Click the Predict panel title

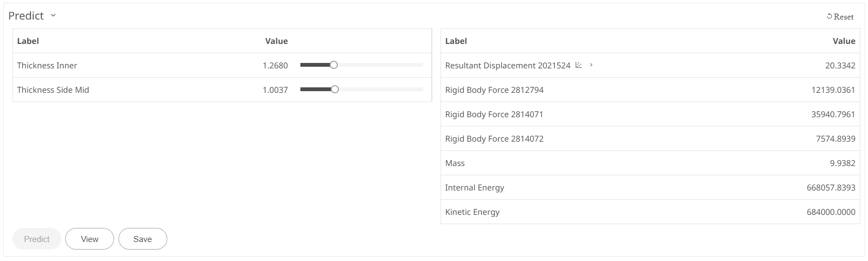(26, 16)
